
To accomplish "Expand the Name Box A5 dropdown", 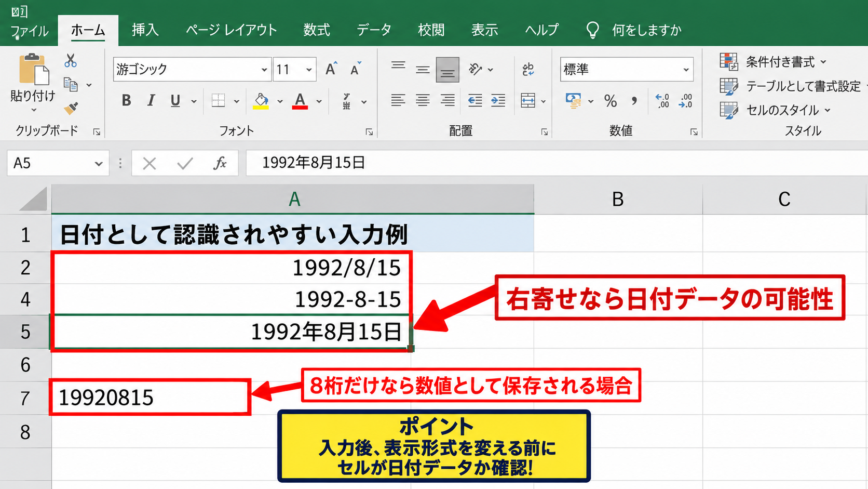I will coord(99,164).
